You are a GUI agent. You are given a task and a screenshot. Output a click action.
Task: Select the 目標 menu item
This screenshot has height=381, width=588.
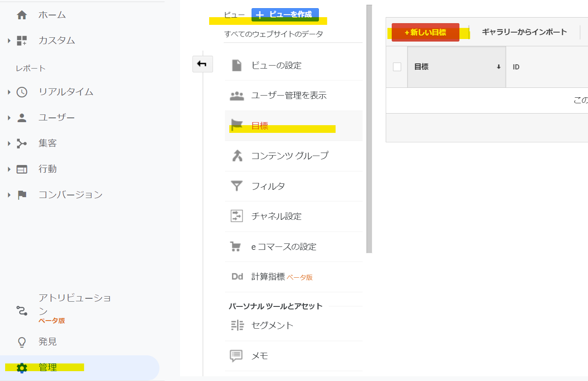pyautogui.click(x=294, y=126)
